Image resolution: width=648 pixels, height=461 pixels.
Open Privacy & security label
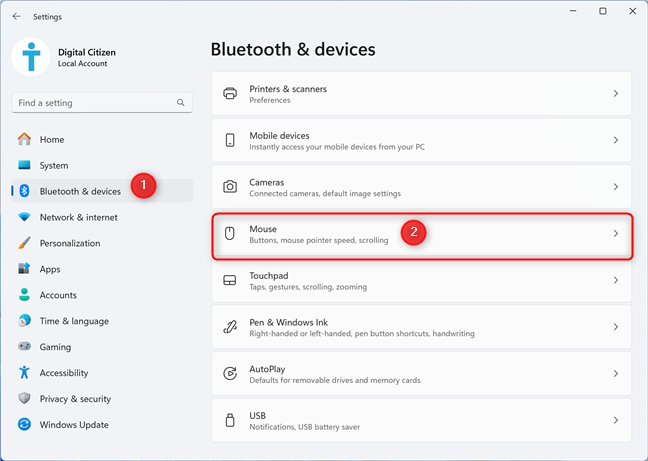pyautogui.click(x=75, y=399)
